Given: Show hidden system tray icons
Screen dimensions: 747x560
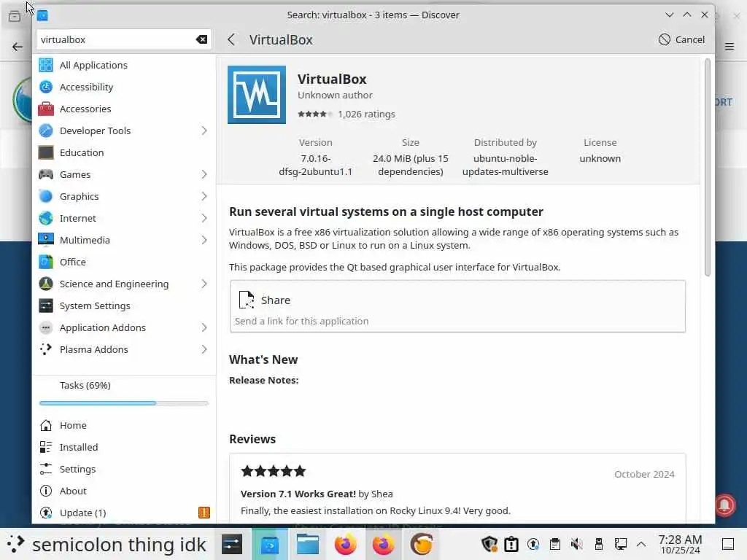Looking at the screenshot, I should coord(641,544).
